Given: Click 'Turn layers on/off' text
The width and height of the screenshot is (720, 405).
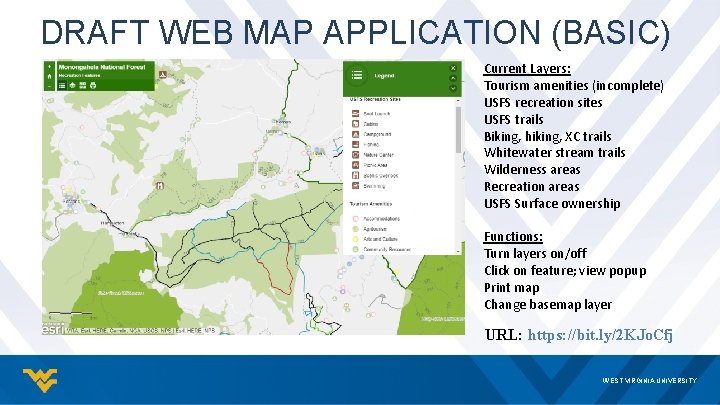Looking at the screenshot, I should [535, 253].
